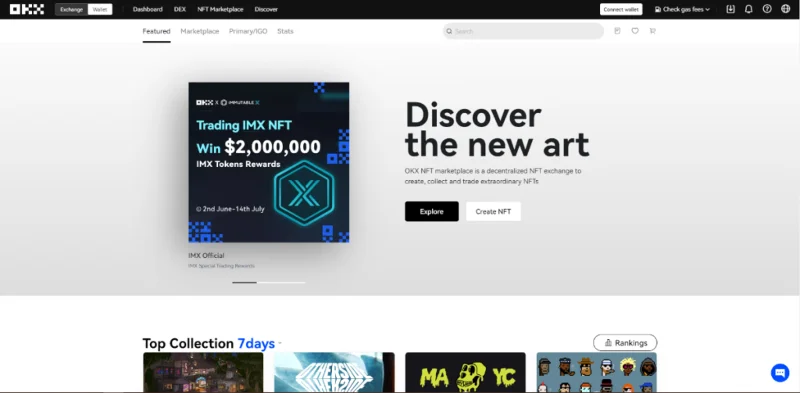
Task: Open the Dashboard menu item
Action: pos(147,9)
